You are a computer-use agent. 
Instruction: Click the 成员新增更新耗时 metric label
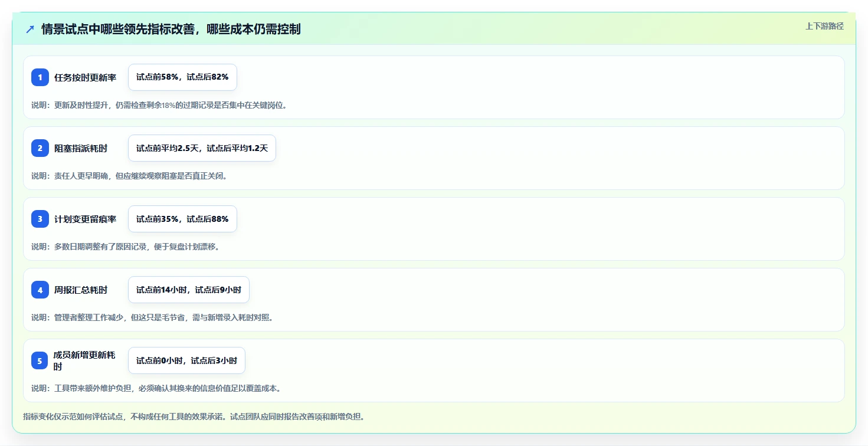pyautogui.click(x=85, y=360)
